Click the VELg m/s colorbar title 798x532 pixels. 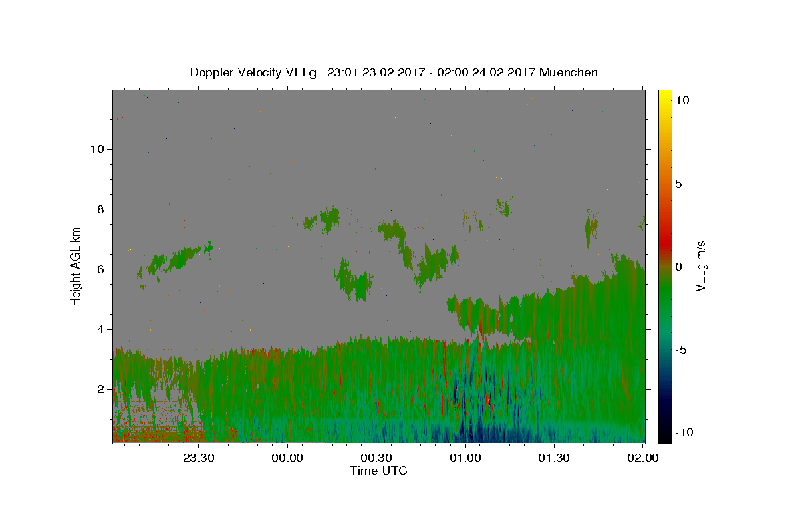click(701, 266)
